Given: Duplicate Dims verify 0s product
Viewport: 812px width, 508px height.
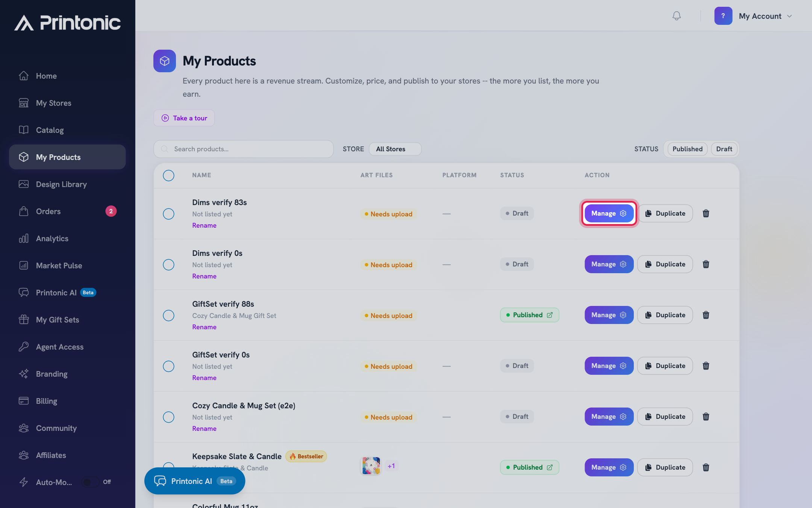Looking at the screenshot, I should [x=665, y=264].
